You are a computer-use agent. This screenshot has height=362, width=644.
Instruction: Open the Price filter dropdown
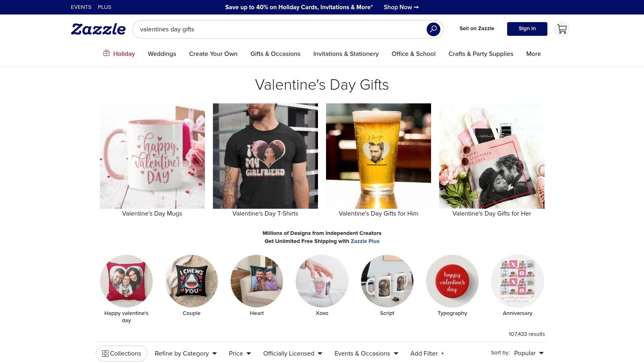[x=240, y=354]
